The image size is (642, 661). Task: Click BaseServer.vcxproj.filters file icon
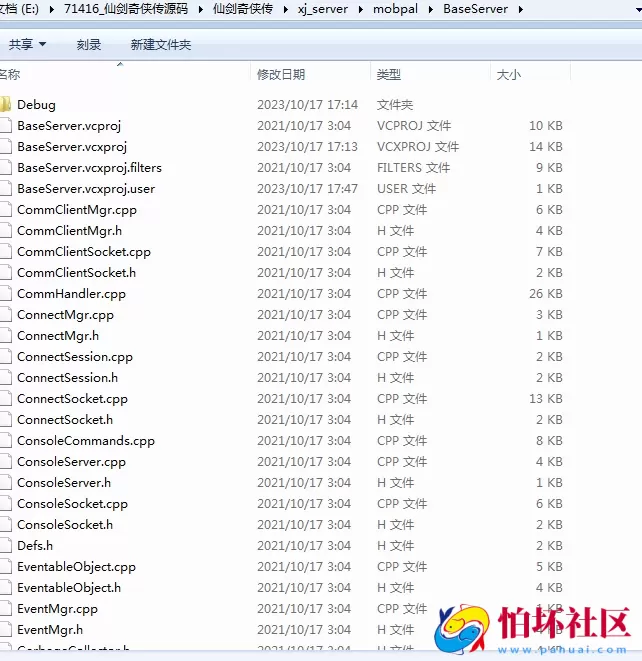click(5, 168)
